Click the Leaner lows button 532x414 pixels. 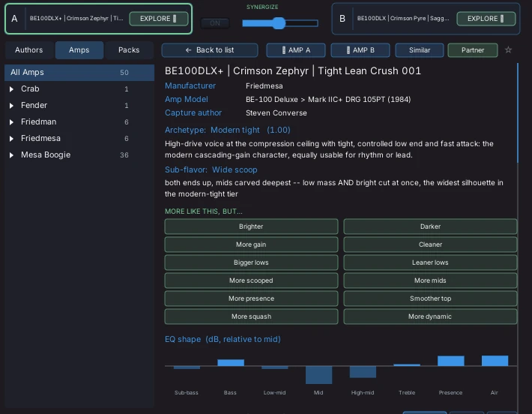430,262
